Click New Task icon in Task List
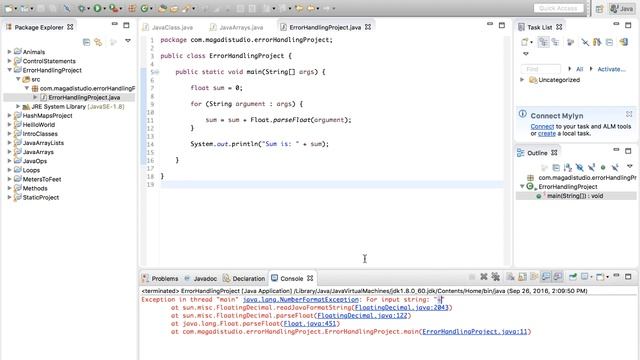 525,42
